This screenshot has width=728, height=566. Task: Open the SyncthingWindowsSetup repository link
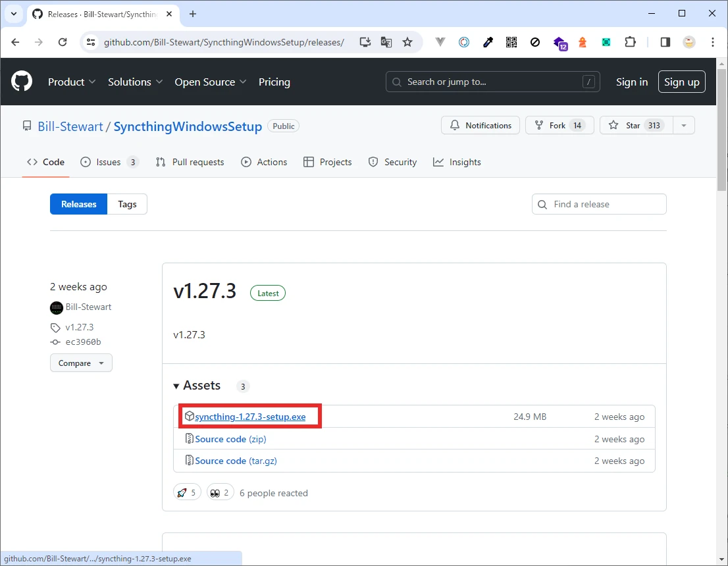tap(188, 126)
